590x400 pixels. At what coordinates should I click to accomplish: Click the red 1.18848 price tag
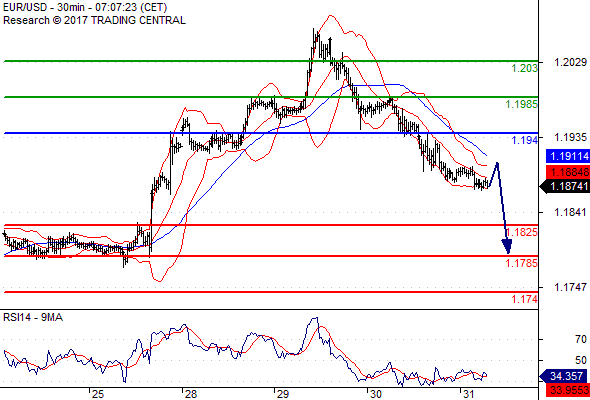(567, 173)
